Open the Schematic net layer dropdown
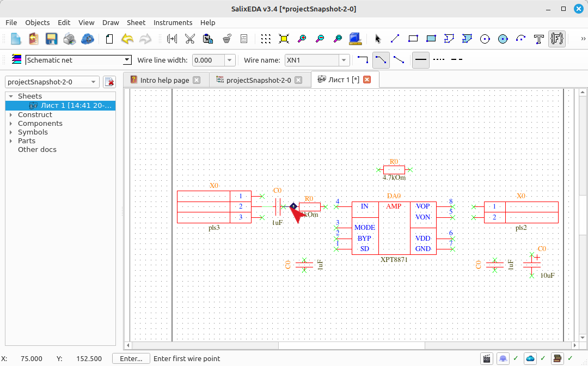The width and height of the screenshot is (588, 366). coord(127,60)
